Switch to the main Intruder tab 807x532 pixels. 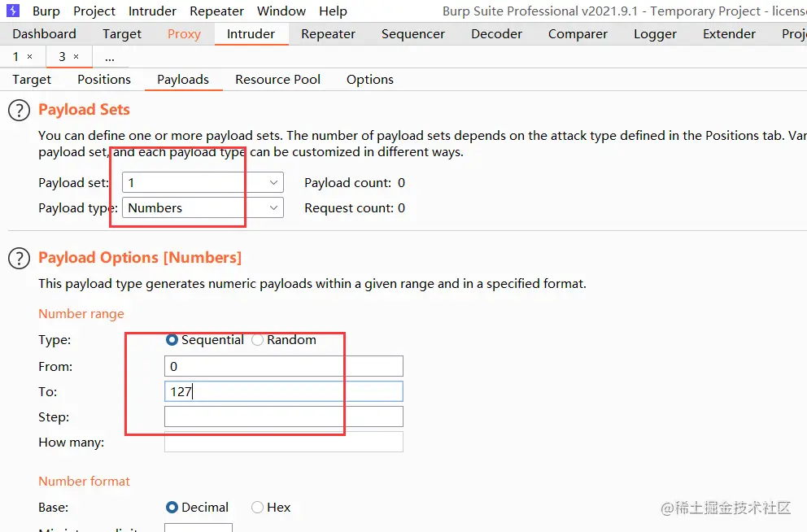point(251,34)
